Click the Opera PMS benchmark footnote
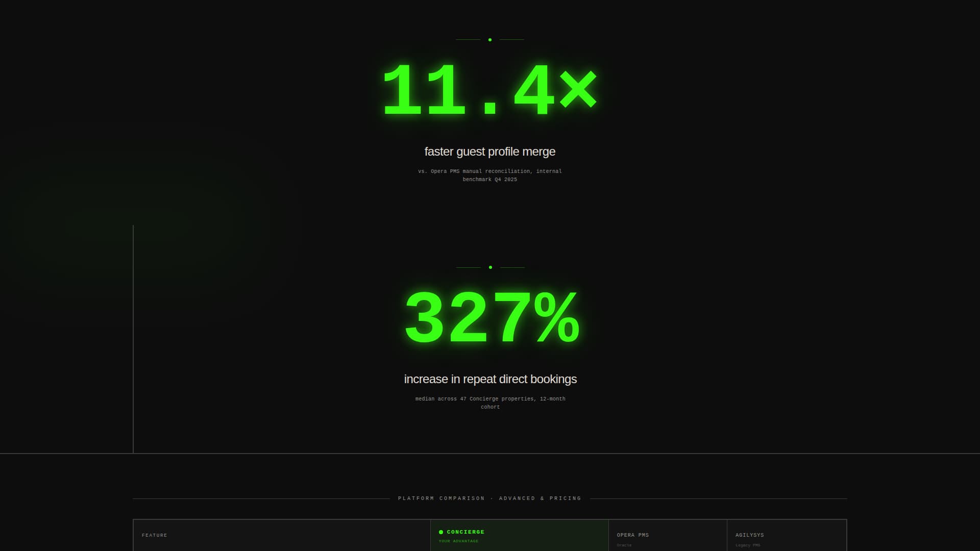This screenshot has width=980, height=551. click(x=490, y=176)
